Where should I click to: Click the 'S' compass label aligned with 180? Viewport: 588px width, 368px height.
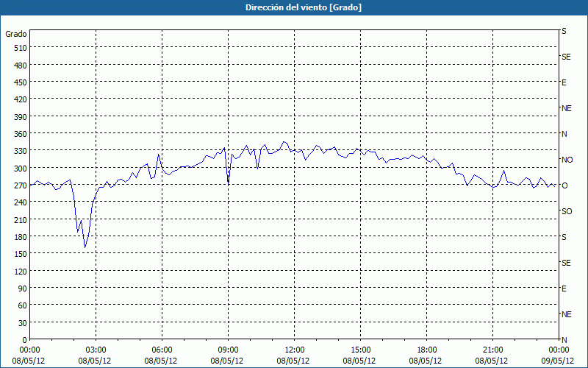pyautogui.click(x=564, y=237)
